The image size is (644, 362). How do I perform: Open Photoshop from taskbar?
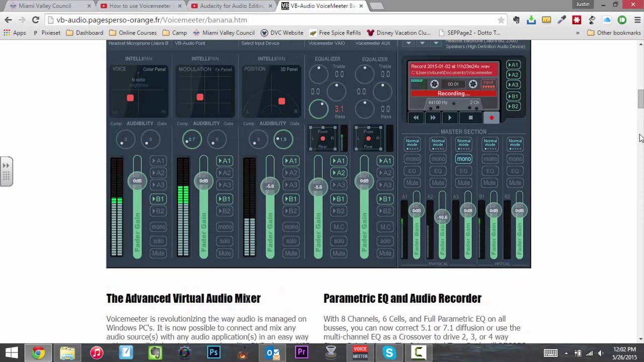pos(214,352)
